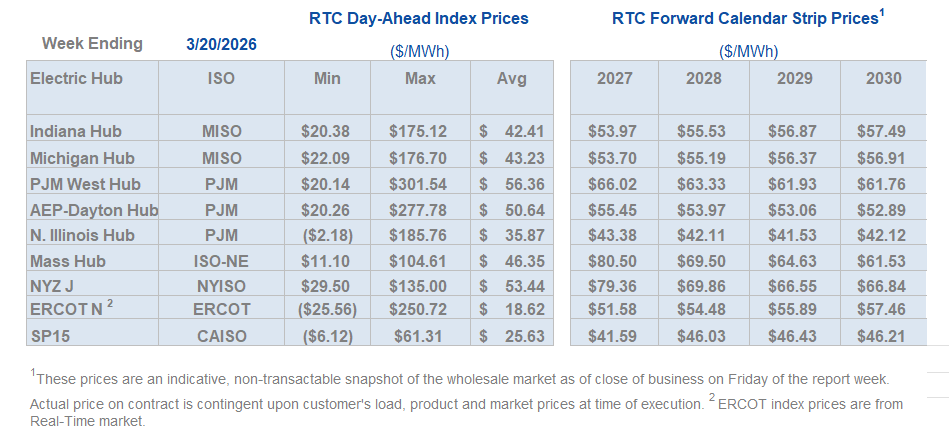This screenshot has height=436, width=949.
Task: Click the ISO column header
Action: coord(221,78)
